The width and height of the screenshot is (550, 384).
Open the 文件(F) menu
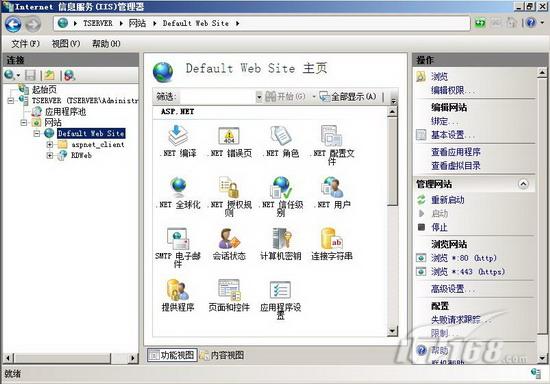[26, 44]
